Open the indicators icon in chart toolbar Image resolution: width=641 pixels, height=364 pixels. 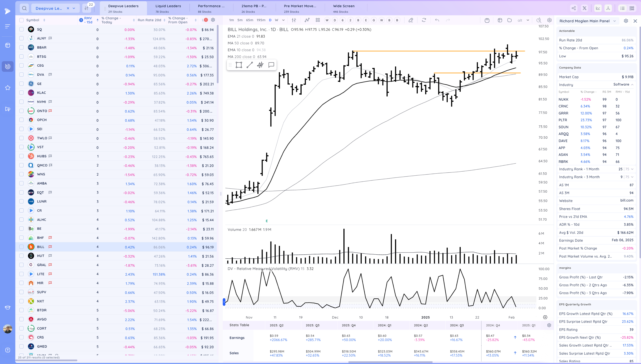307,20
